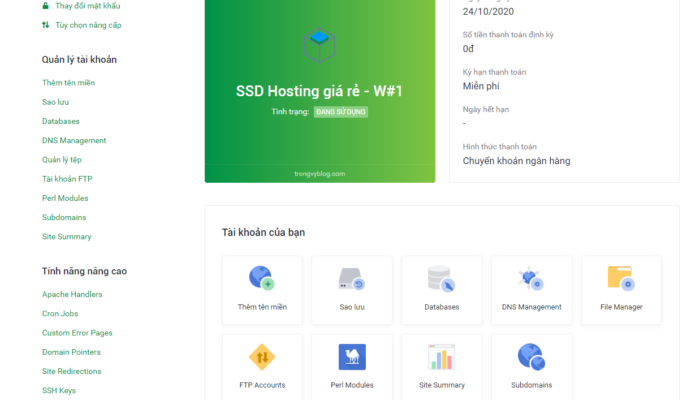Click trongvyblog.com domain on banner
691x400 pixels.
(319, 174)
